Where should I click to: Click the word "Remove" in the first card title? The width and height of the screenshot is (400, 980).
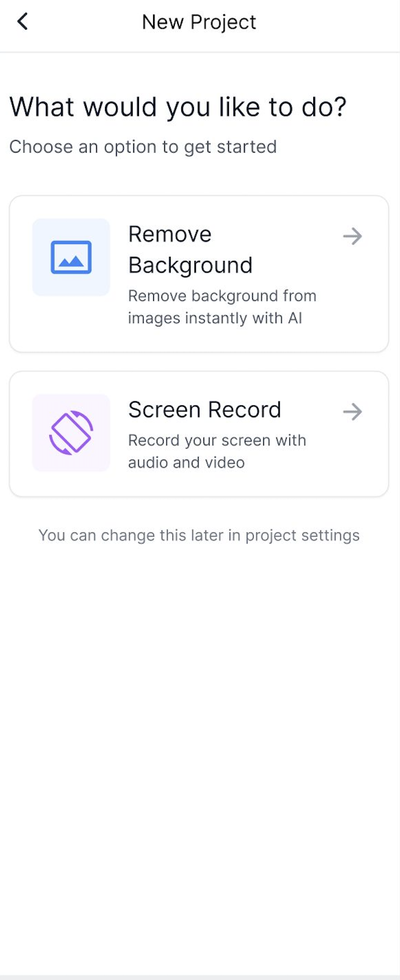pyautogui.click(x=170, y=234)
